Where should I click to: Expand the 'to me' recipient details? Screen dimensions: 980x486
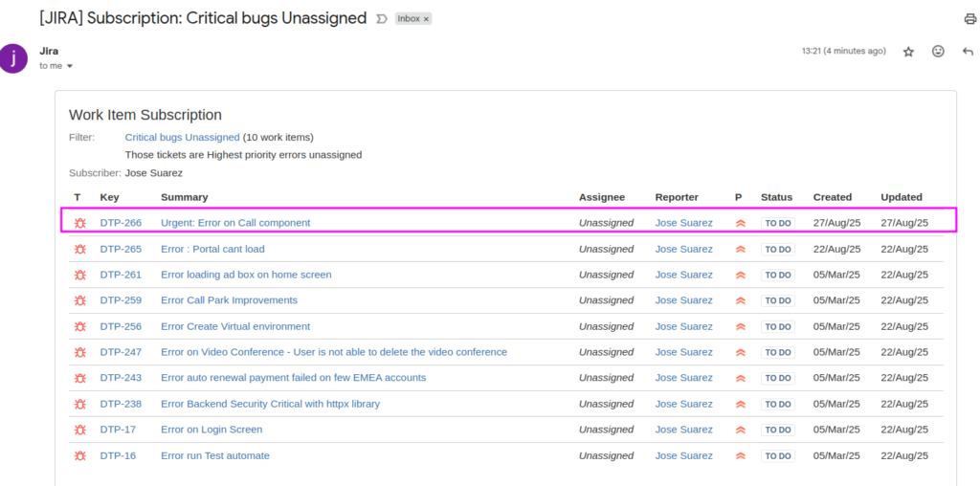[69, 66]
